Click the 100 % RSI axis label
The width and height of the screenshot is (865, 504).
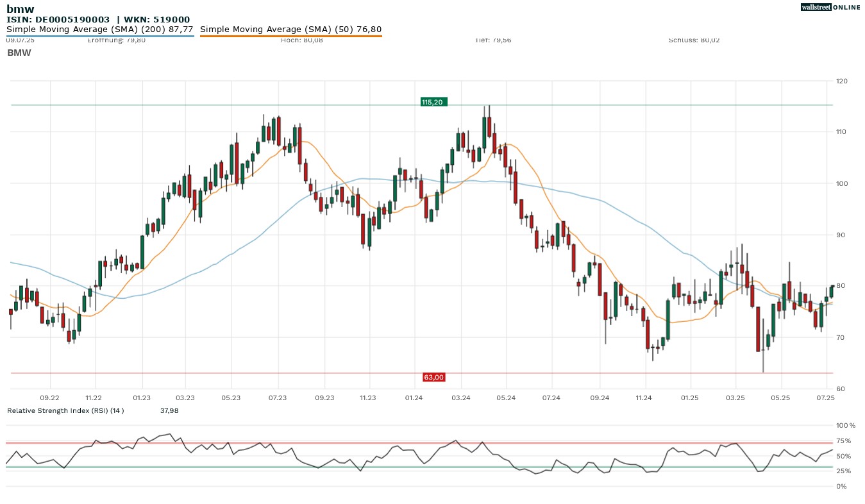846,425
